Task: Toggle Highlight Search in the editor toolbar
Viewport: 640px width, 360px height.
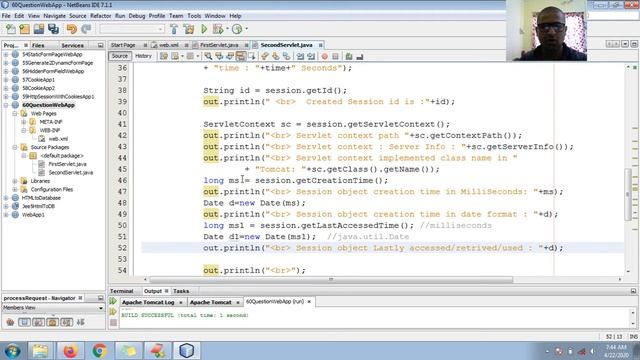Action: click(241, 56)
